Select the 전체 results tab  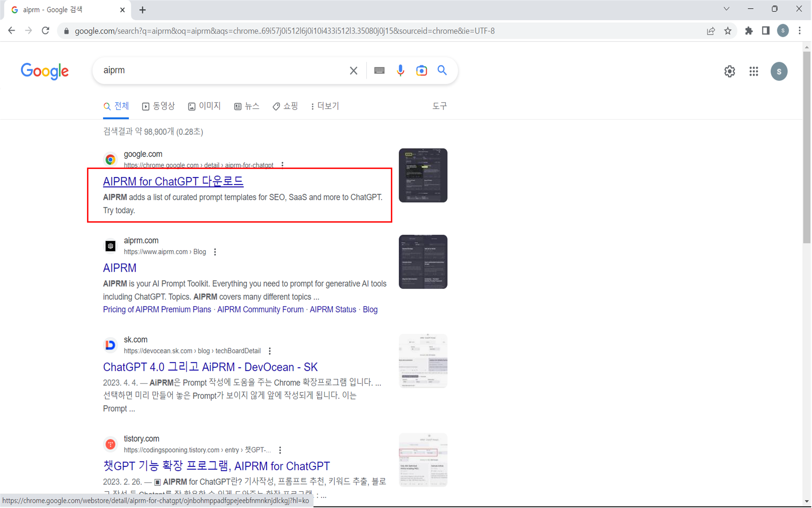click(x=116, y=106)
